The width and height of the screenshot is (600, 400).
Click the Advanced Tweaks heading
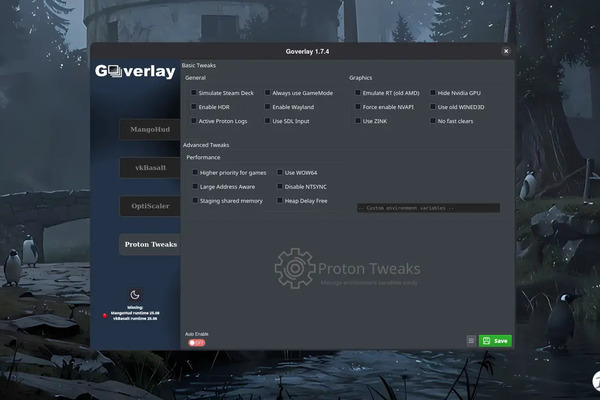coord(206,145)
